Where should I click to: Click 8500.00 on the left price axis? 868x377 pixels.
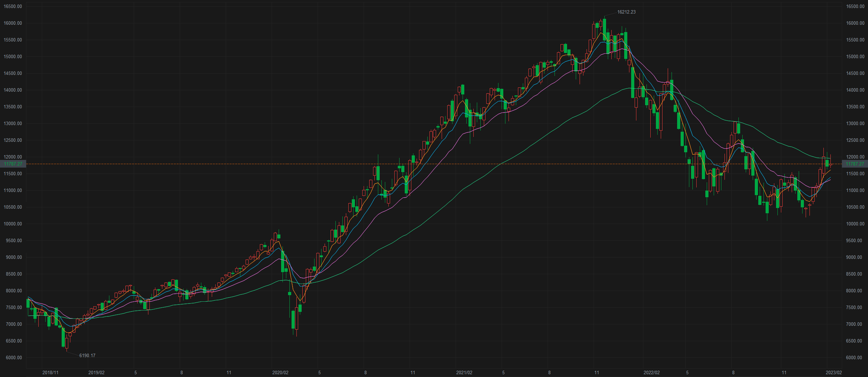click(x=14, y=274)
